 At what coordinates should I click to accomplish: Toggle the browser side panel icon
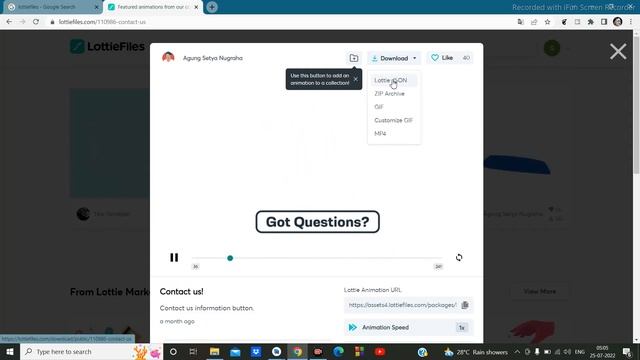[x=604, y=22]
